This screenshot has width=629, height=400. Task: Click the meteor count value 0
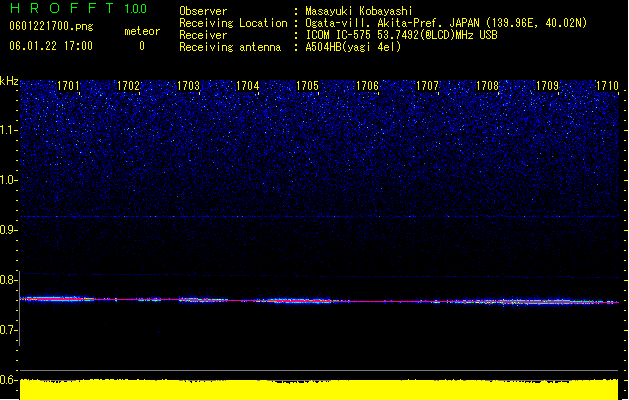pos(142,46)
